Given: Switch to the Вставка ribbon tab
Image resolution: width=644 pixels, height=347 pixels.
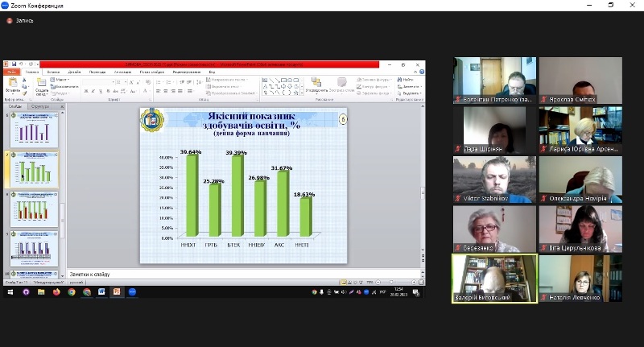Looking at the screenshot, I should [x=53, y=72].
